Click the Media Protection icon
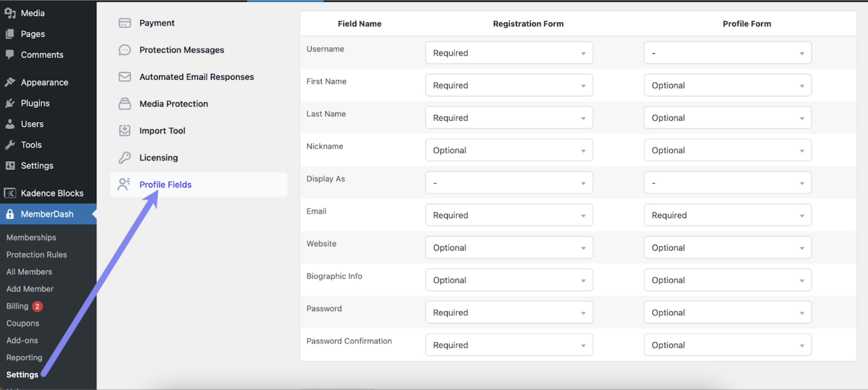868x390 pixels. 124,103
